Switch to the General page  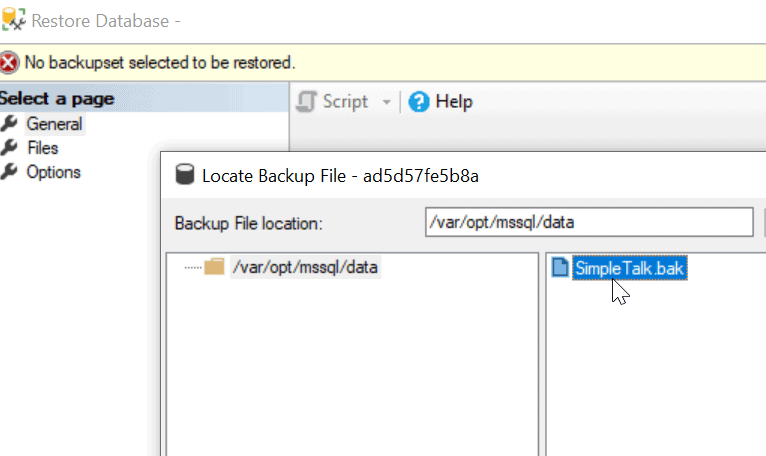click(x=54, y=124)
